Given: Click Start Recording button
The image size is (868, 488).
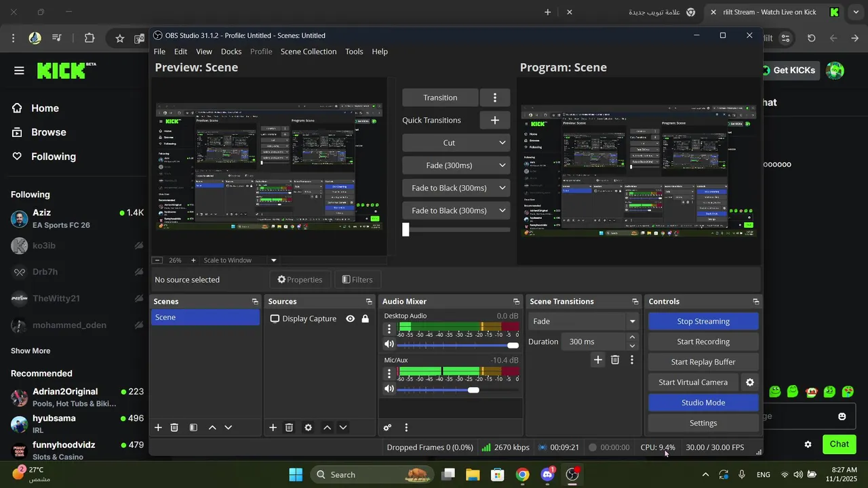Looking at the screenshot, I should click(703, 342).
